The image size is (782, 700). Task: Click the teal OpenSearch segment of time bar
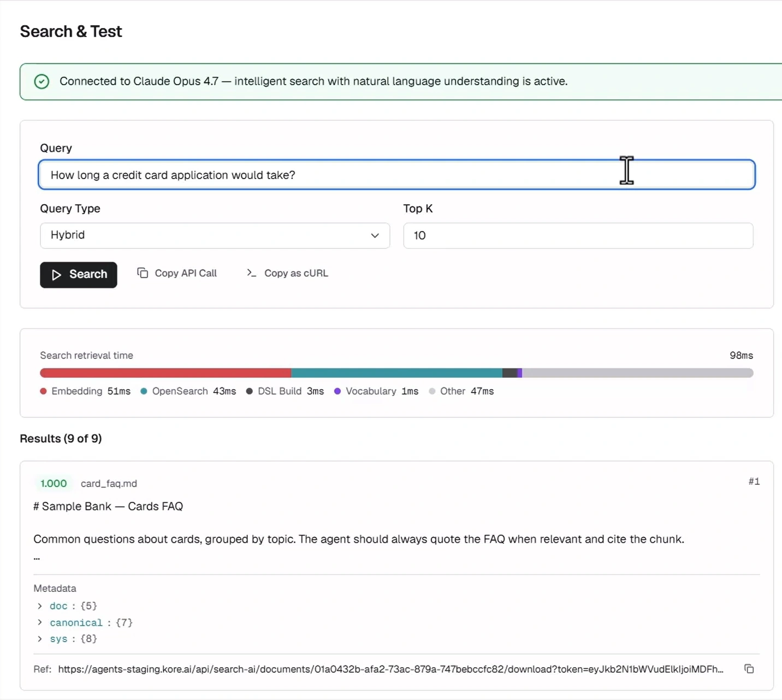click(x=396, y=373)
